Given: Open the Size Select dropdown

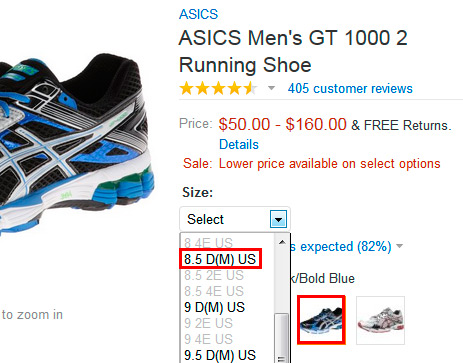Looking at the screenshot, I should [x=235, y=219].
